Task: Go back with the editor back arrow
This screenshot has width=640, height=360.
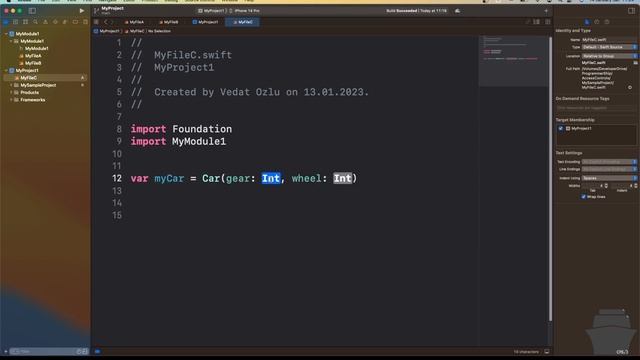Action: pos(106,22)
